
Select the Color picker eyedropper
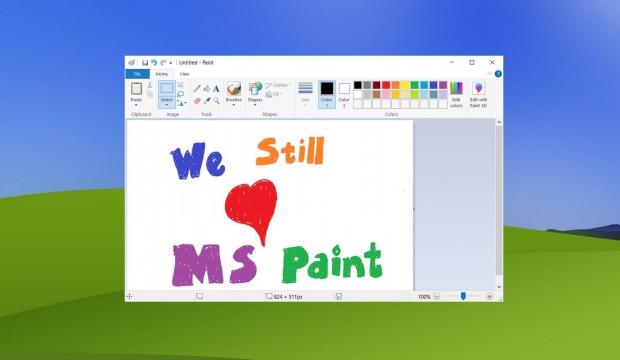click(x=207, y=101)
